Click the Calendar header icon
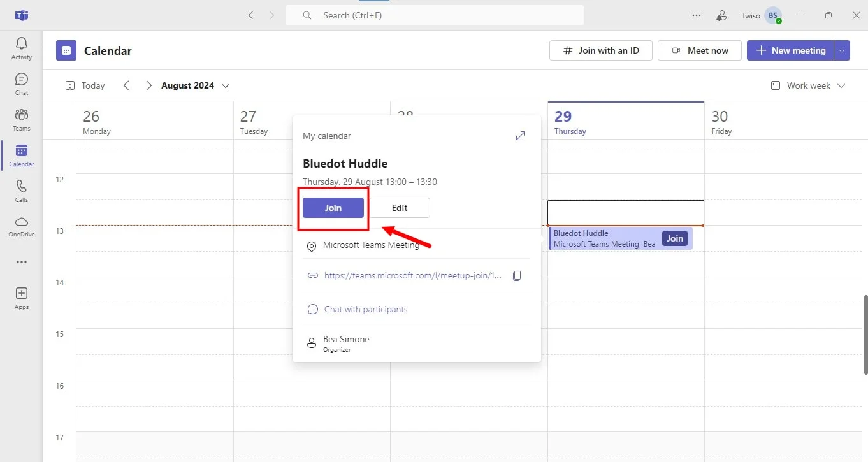Viewport: 868px width, 462px height. [66, 50]
